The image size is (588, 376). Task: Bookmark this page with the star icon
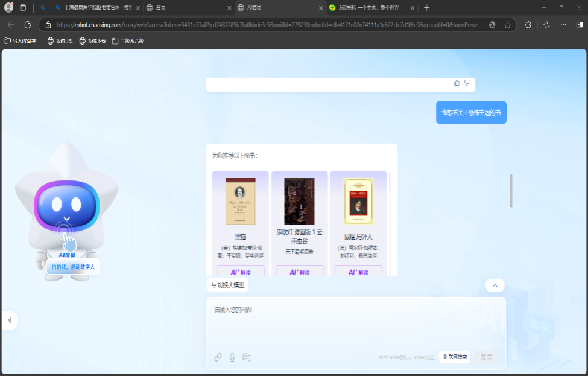(x=507, y=25)
